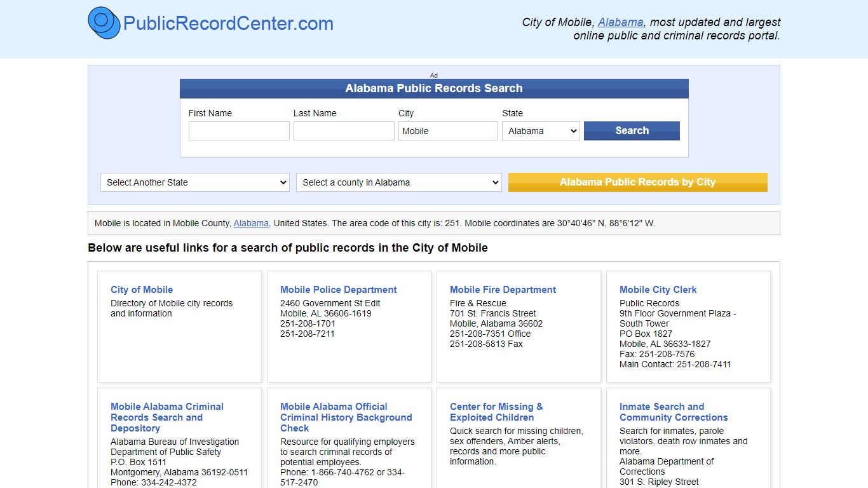Select text 'Mobile, AL 36633-1827'

665,344
